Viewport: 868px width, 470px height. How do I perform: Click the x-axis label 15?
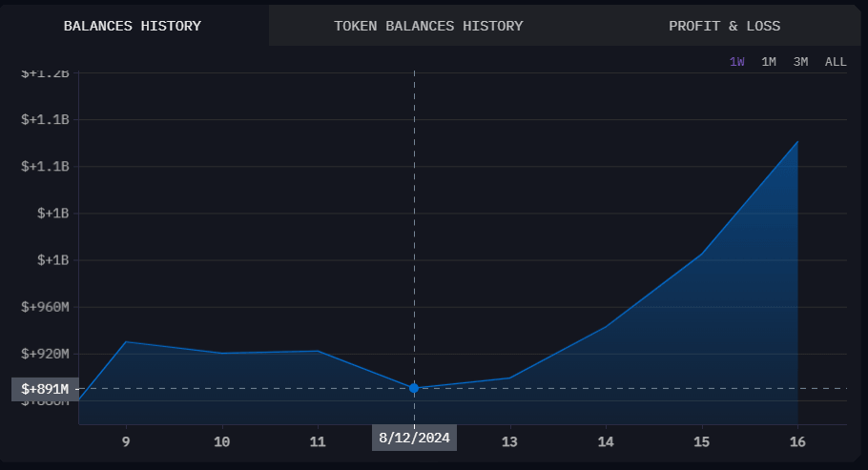tap(701, 441)
